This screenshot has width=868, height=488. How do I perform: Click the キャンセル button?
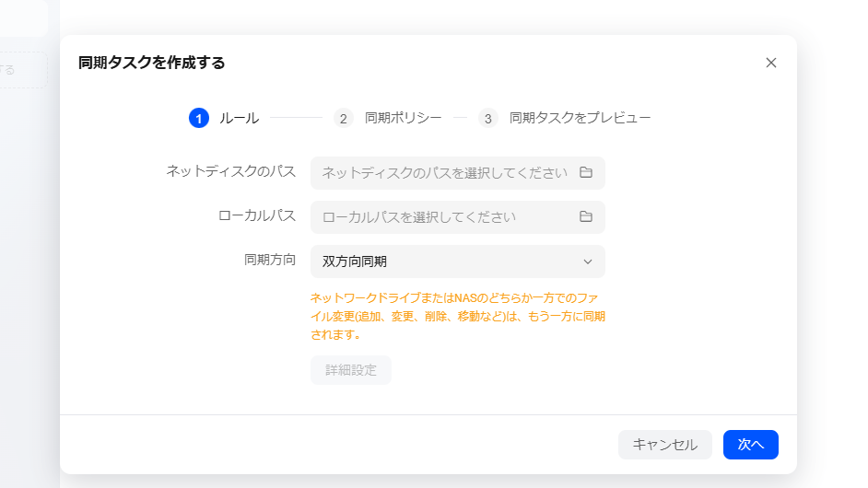(665, 445)
